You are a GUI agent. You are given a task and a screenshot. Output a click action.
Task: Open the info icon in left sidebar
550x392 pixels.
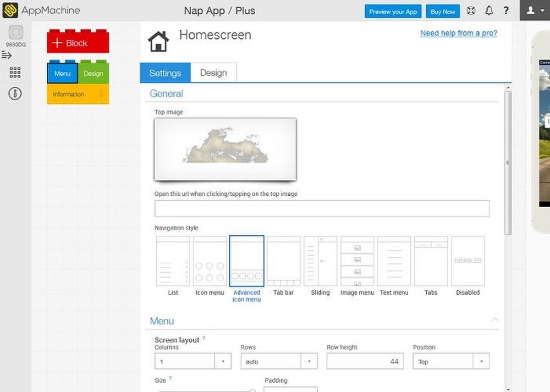point(15,93)
